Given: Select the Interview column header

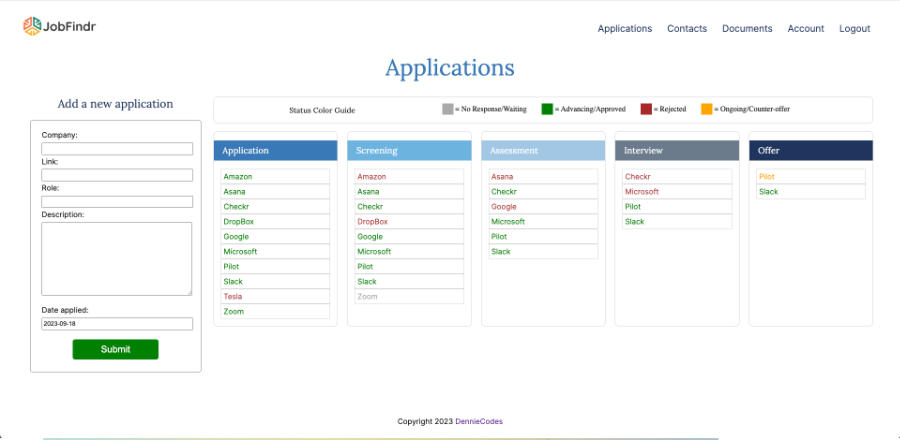Looking at the screenshot, I should tap(677, 150).
